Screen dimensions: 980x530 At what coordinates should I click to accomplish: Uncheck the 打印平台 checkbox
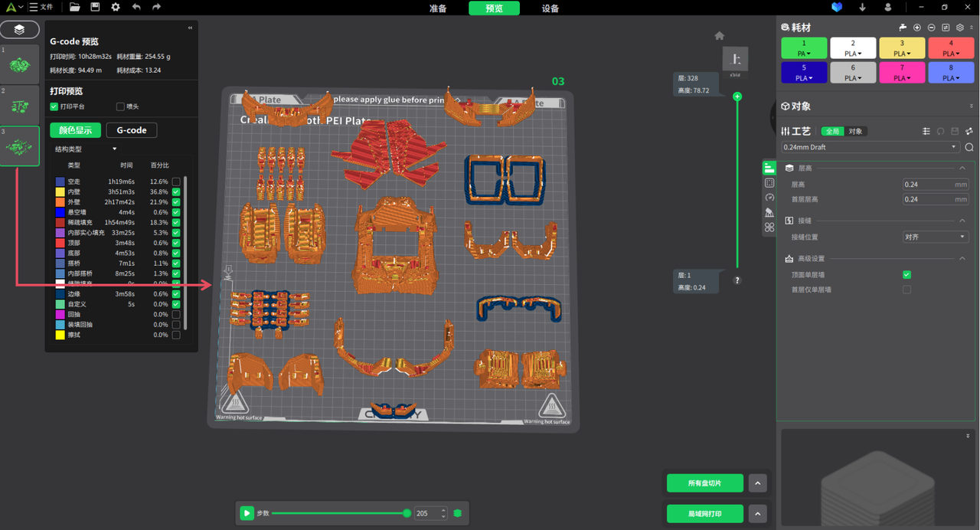(54, 106)
